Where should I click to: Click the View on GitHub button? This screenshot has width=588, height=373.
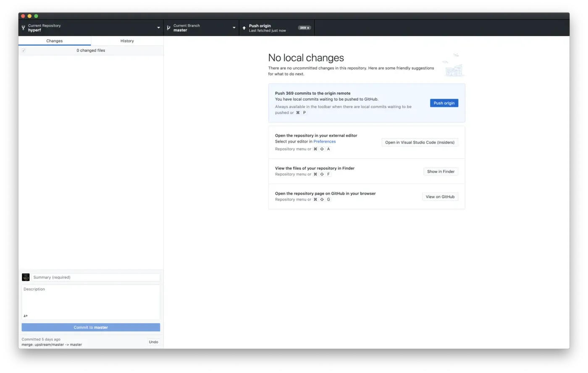point(440,196)
